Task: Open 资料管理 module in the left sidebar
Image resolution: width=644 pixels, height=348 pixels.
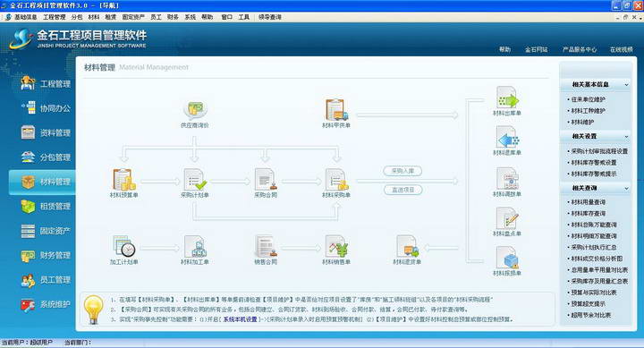Action: tap(46, 132)
